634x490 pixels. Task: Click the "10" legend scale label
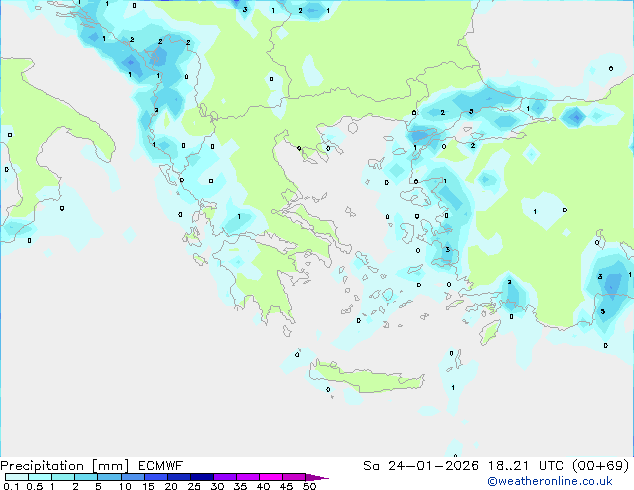(x=125, y=486)
